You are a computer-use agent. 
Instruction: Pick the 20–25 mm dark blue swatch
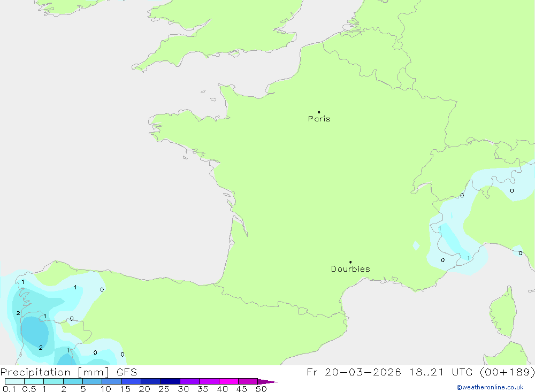tap(150, 381)
